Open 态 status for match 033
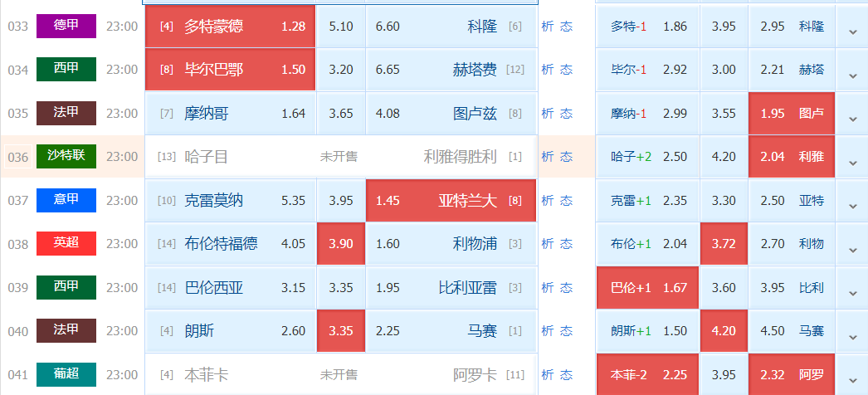 [x=566, y=26]
